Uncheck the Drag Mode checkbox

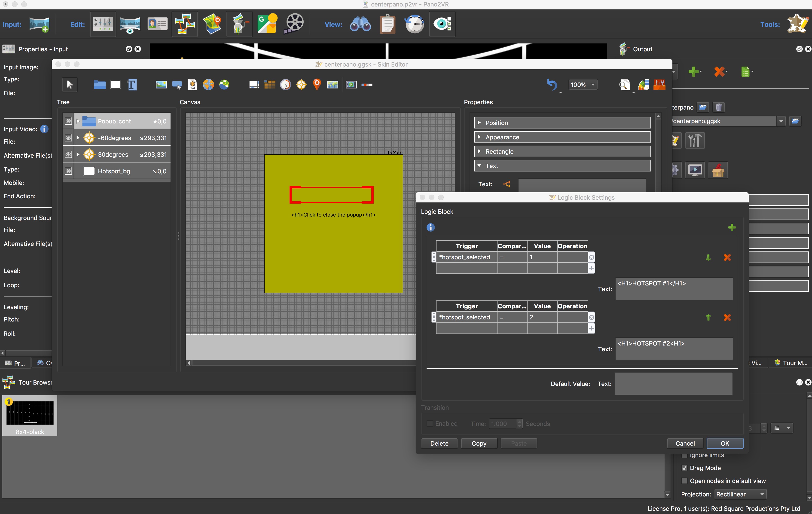click(684, 468)
